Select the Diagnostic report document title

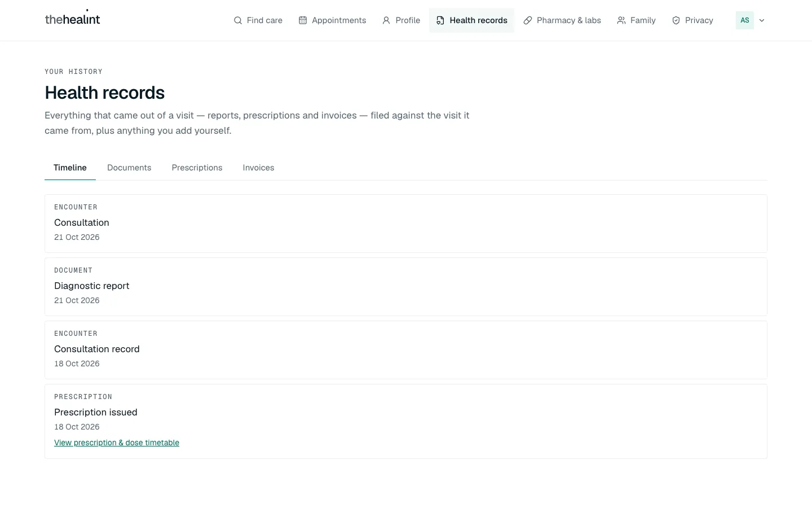pos(92,286)
